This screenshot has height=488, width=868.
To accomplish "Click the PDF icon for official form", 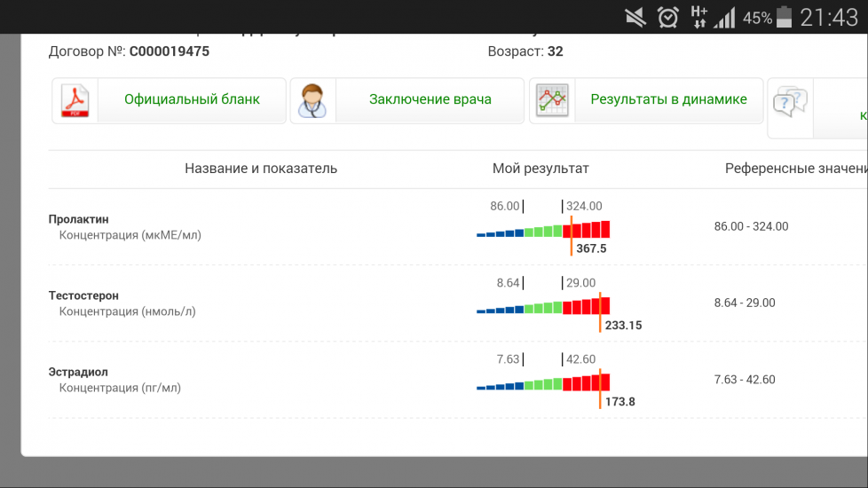I will click(75, 100).
